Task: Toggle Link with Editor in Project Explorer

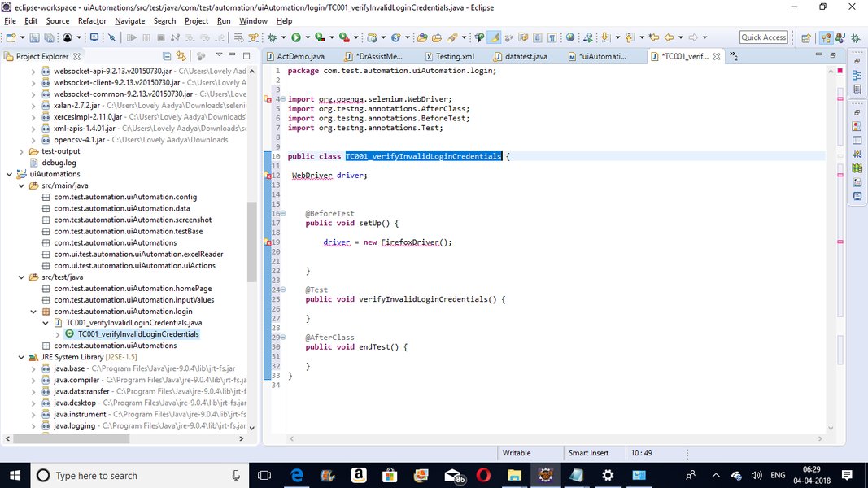Action: click(181, 56)
